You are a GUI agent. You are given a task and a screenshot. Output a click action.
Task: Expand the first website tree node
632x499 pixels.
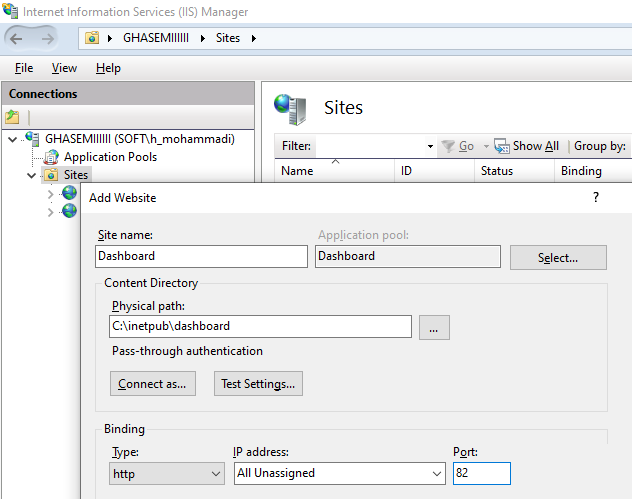tap(50, 194)
